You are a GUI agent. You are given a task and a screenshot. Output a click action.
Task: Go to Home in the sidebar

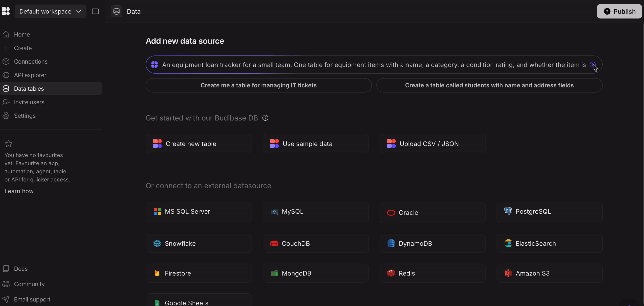click(x=51, y=35)
